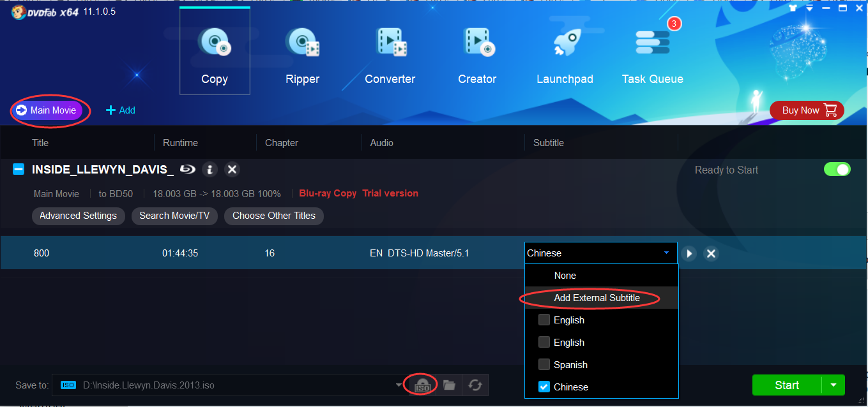Choose Add External Subtitle option
The image size is (868, 407).
click(601, 298)
